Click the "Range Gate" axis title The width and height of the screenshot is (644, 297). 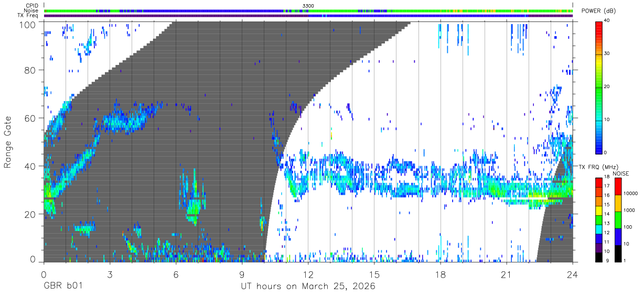(x=8, y=141)
